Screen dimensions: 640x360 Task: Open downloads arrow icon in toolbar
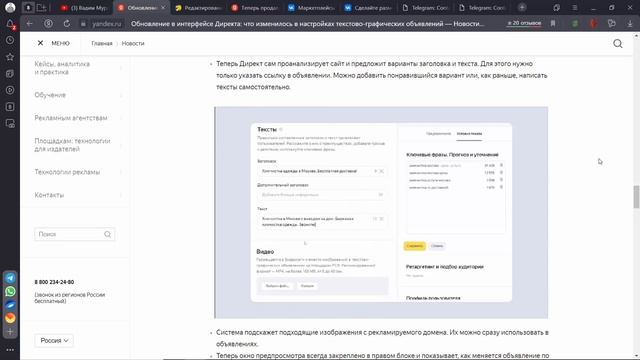pos(630,24)
